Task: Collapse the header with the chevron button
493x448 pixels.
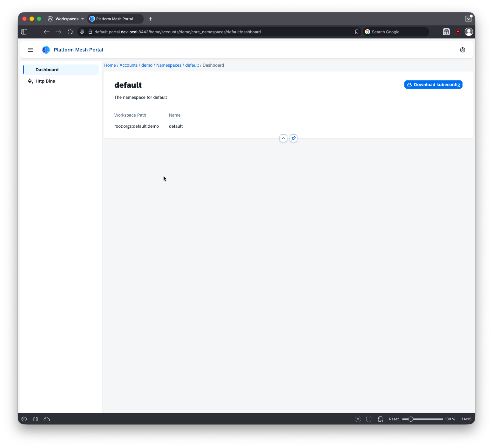Action: click(283, 138)
